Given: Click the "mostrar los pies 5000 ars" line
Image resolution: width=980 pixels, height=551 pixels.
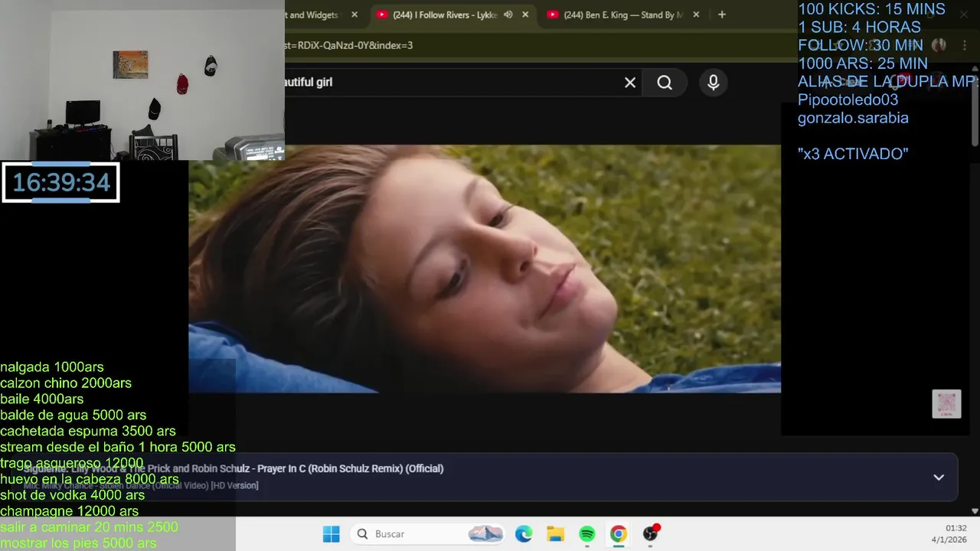Looking at the screenshot, I should pos(78,543).
